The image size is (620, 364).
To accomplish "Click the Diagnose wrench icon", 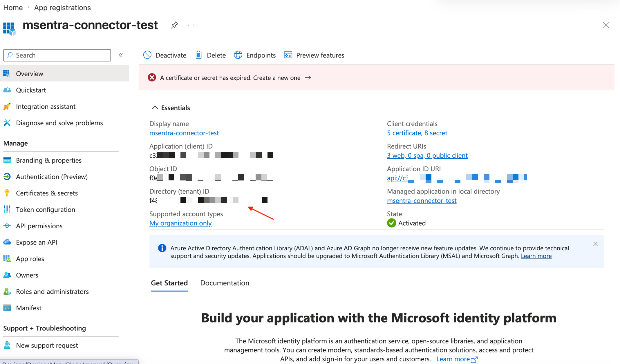I will coord(7,123).
